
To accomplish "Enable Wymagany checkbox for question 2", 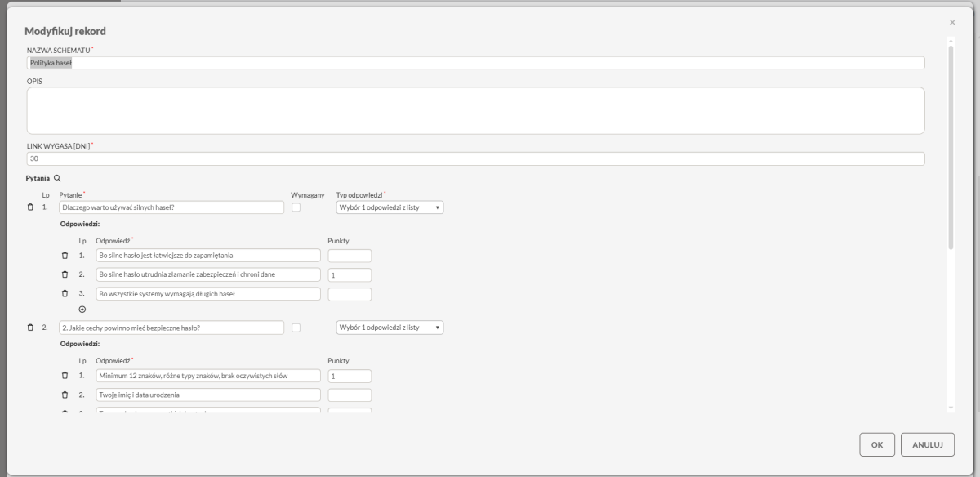I will point(296,328).
